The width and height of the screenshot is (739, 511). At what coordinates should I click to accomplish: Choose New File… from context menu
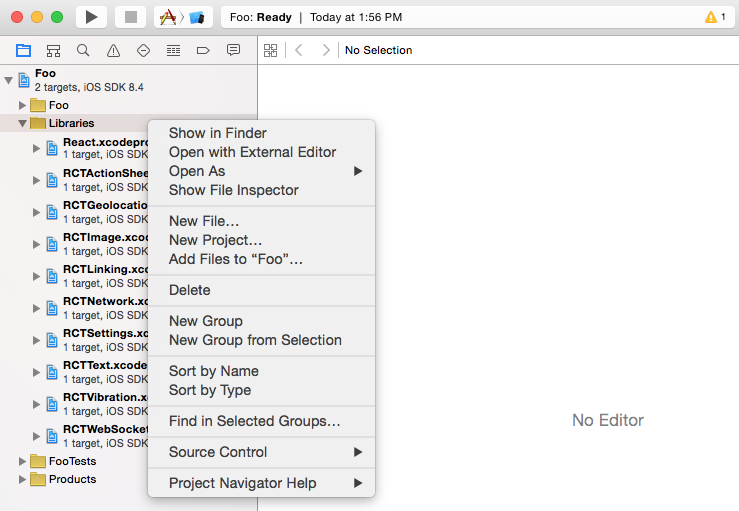coord(262,221)
